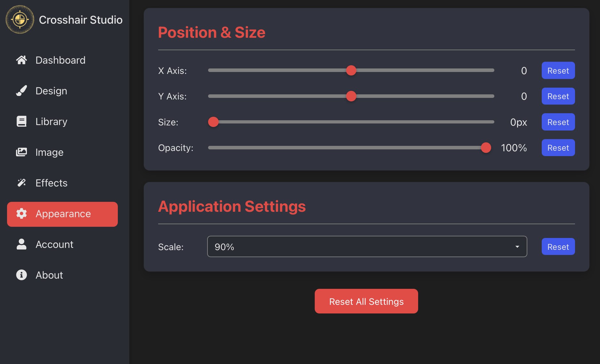
Task: Click the Image panel icon
Action: coord(21,152)
